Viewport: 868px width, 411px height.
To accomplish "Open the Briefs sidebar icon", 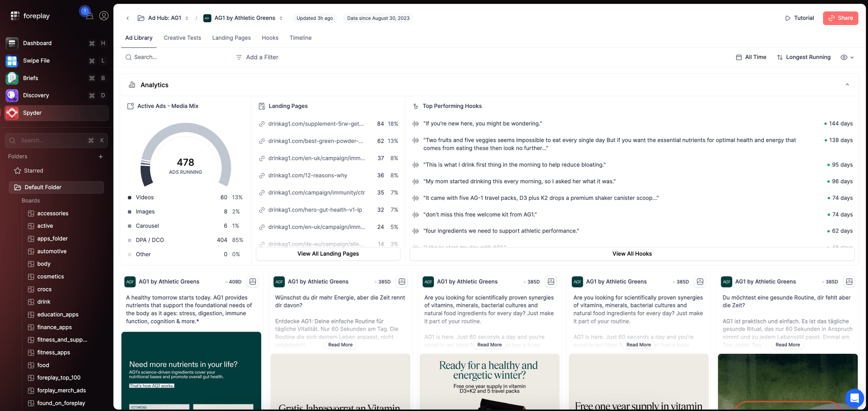I will pos(12,78).
